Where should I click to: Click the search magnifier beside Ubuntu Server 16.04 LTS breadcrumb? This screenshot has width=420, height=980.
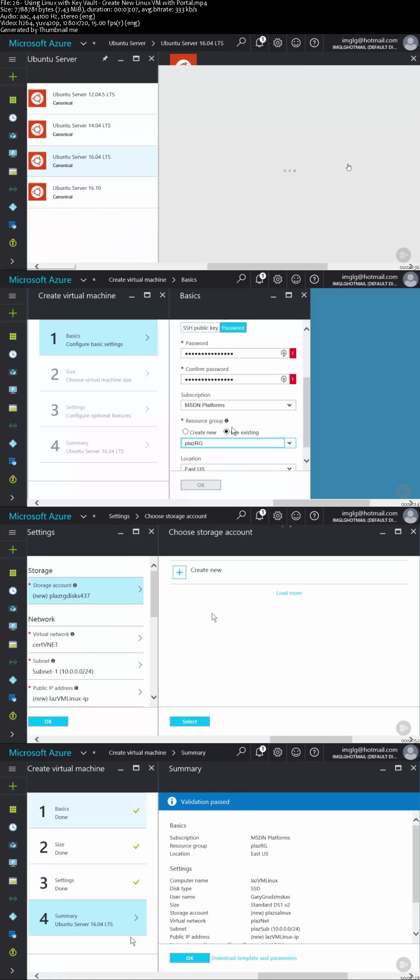pyautogui.click(x=241, y=42)
